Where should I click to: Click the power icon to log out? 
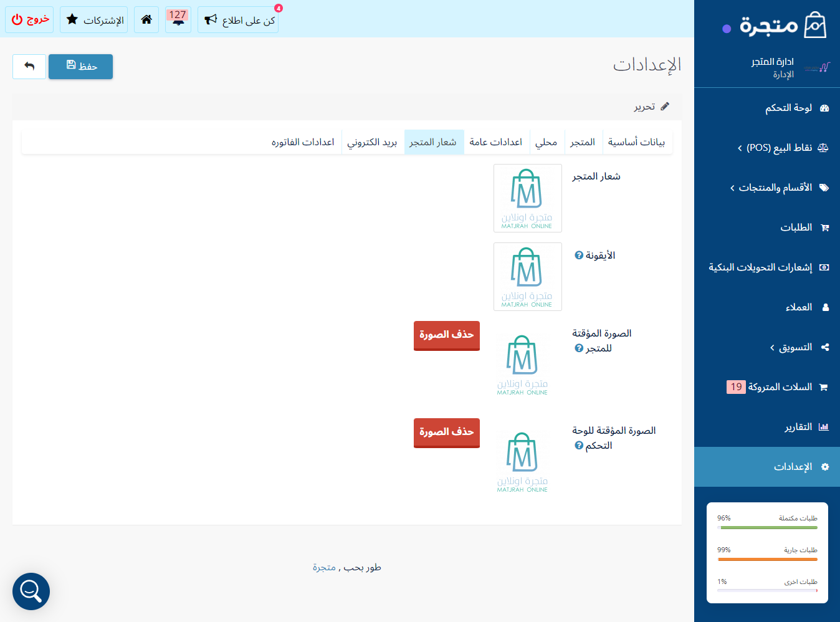coord(17,19)
